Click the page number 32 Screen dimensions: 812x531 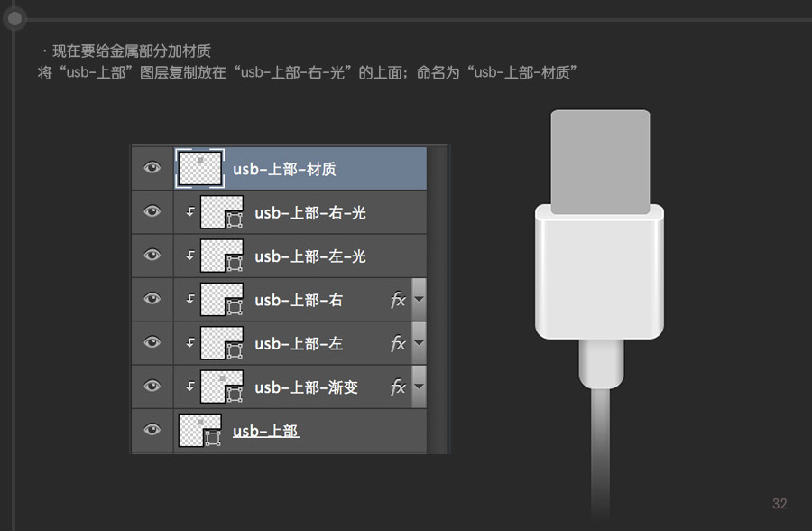tap(780, 504)
